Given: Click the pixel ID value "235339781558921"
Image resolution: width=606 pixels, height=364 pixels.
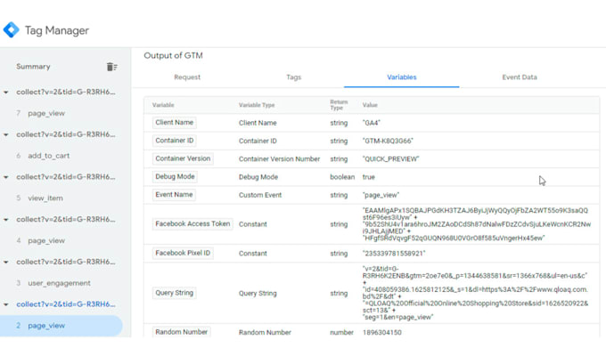Looking at the screenshot, I should click(x=394, y=254).
